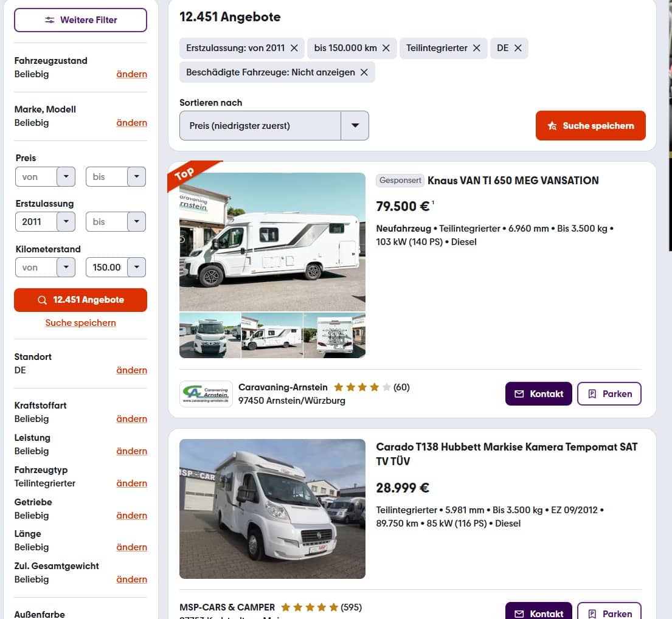The width and height of the screenshot is (672, 619).
Task: Click the bookmark icon on the Knaus listing's Parken button
Action: [x=592, y=393]
